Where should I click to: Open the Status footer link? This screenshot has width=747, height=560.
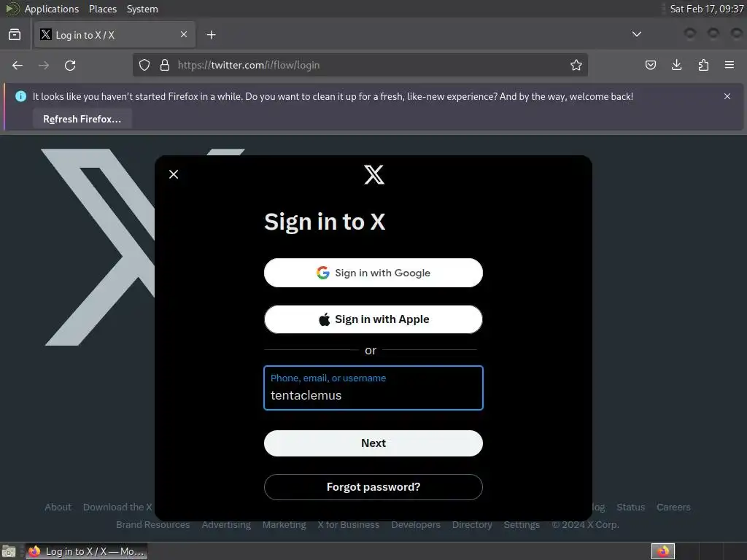(630, 507)
